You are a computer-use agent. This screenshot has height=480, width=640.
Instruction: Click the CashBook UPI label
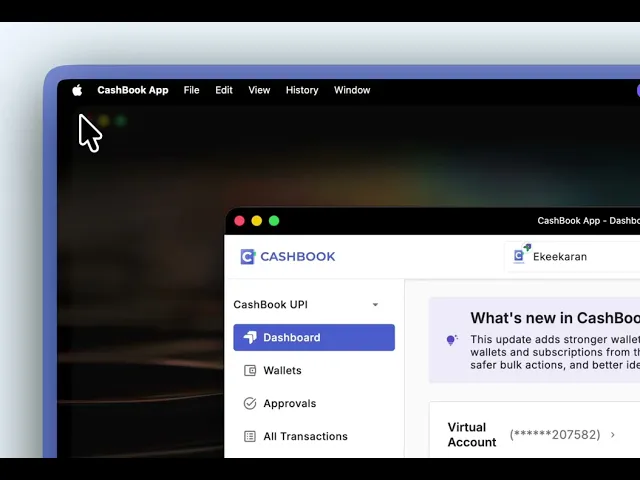click(271, 304)
